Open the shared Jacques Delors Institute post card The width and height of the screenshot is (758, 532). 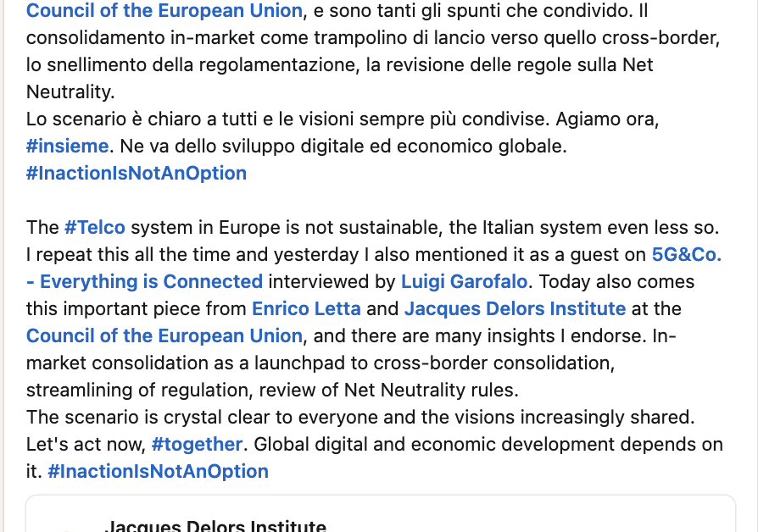click(x=381, y=513)
